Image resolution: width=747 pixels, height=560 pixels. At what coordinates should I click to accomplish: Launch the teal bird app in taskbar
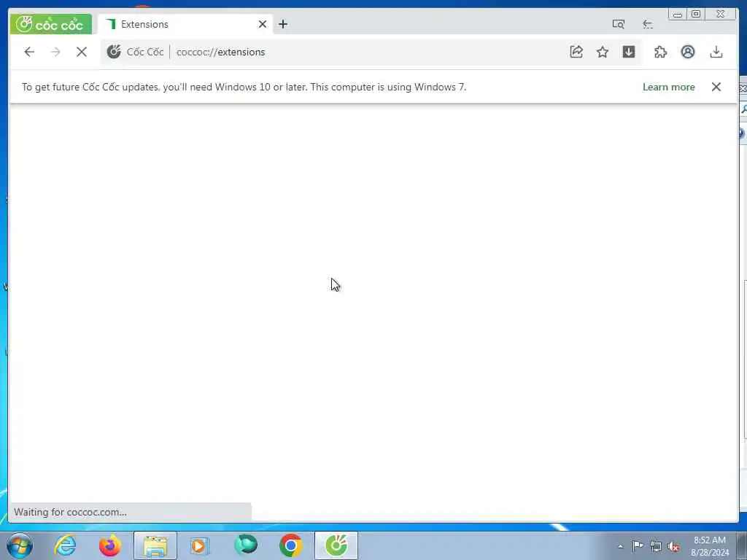246,545
